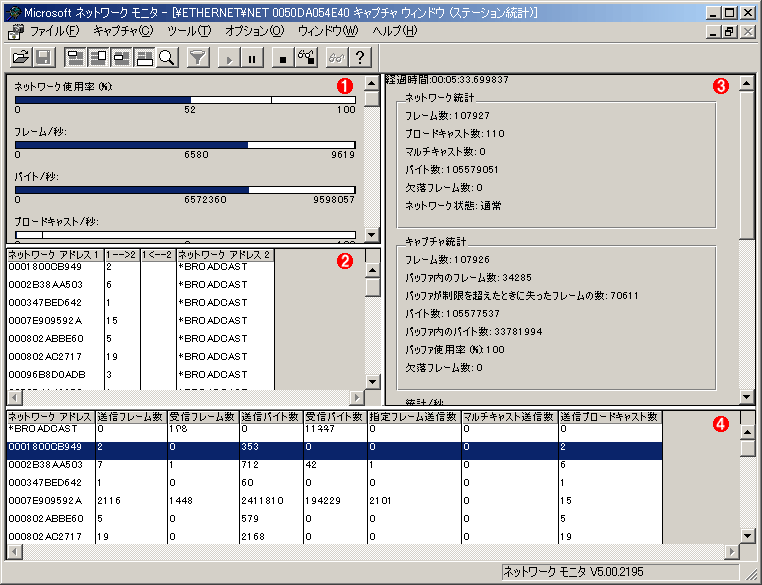Click ネットワーク アドレス 2 column header
Screen dimensions: 762x585
pos(225,255)
